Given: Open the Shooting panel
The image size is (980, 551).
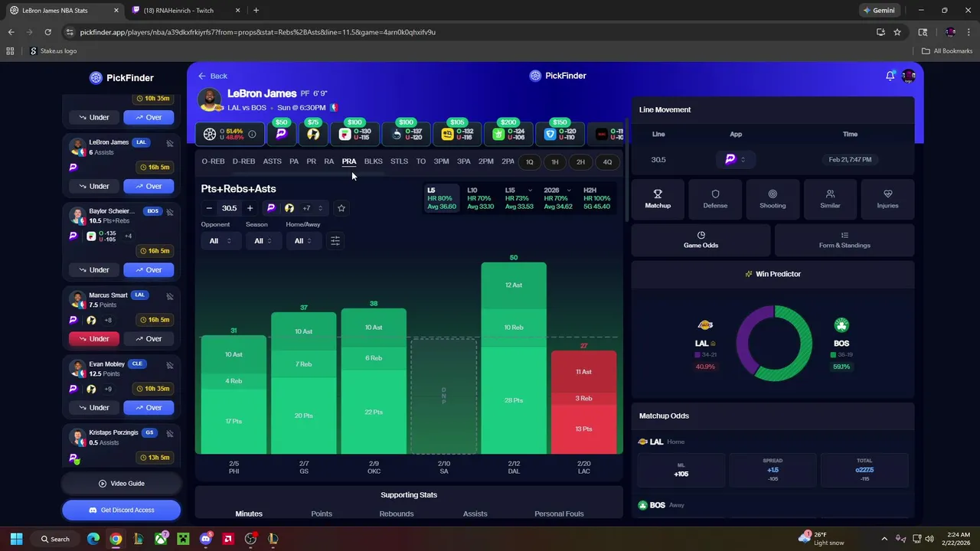Looking at the screenshot, I should [773, 199].
